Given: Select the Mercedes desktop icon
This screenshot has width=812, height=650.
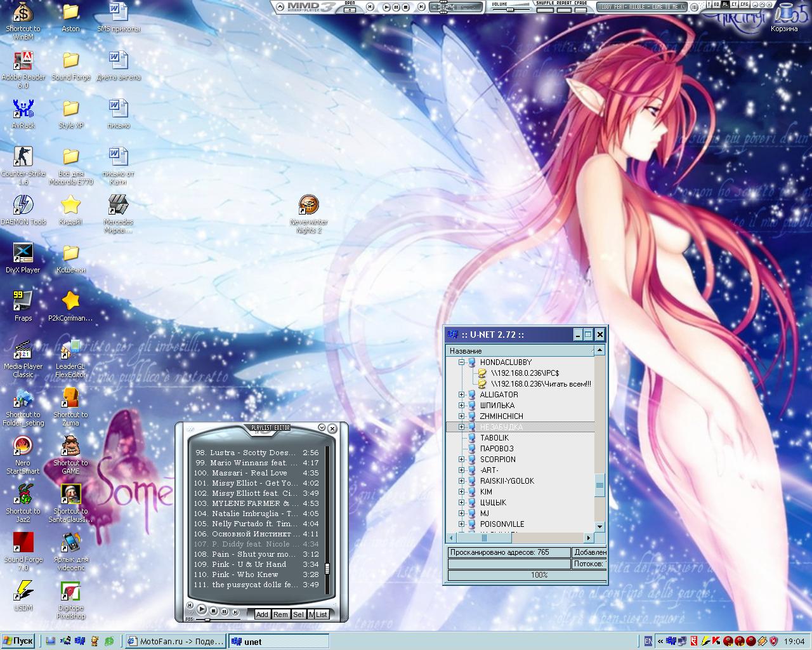Looking at the screenshot, I should [x=119, y=213].
